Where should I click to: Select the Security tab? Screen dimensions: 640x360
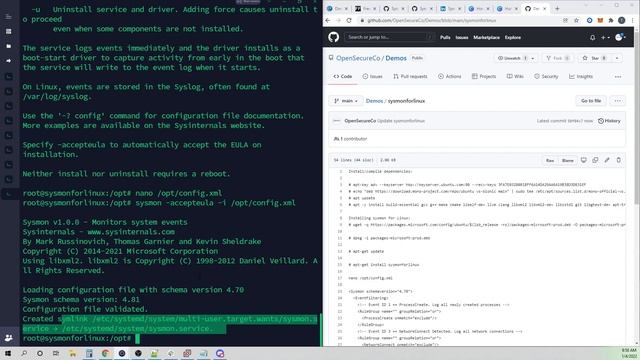[x=546, y=76]
